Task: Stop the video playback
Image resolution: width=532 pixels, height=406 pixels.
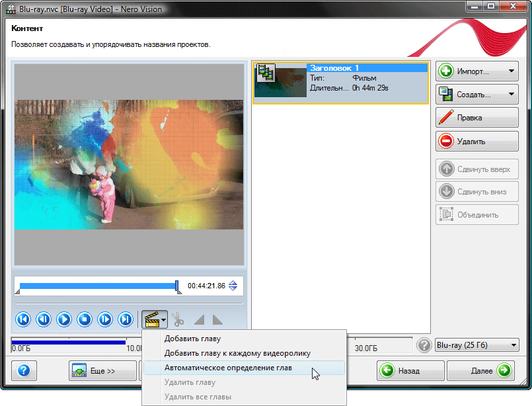Action: coord(85,319)
